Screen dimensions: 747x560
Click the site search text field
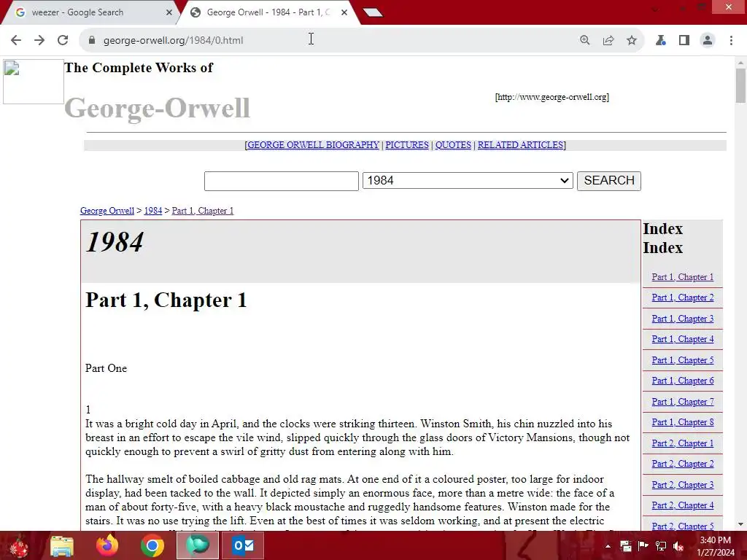(x=281, y=181)
